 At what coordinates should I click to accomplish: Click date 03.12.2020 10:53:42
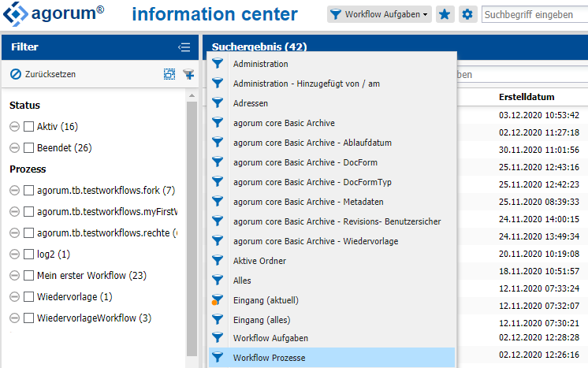[x=539, y=115]
